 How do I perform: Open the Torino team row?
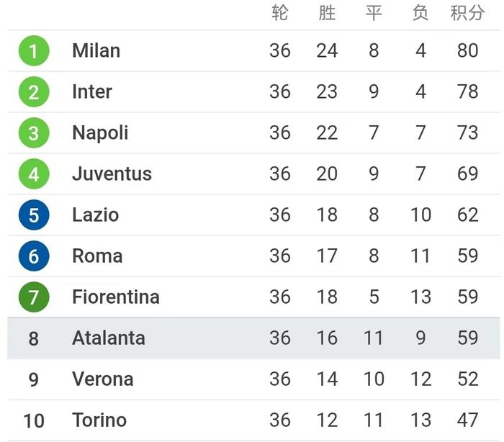(253, 420)
